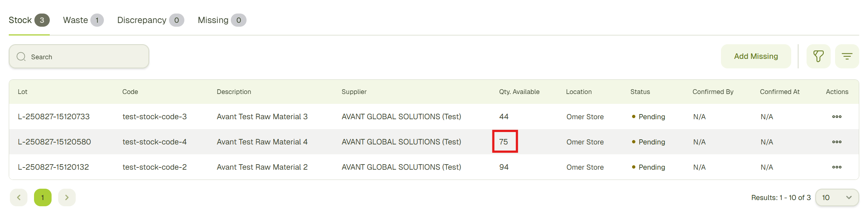
Task: Go to next page arrow
Action: 67,197
